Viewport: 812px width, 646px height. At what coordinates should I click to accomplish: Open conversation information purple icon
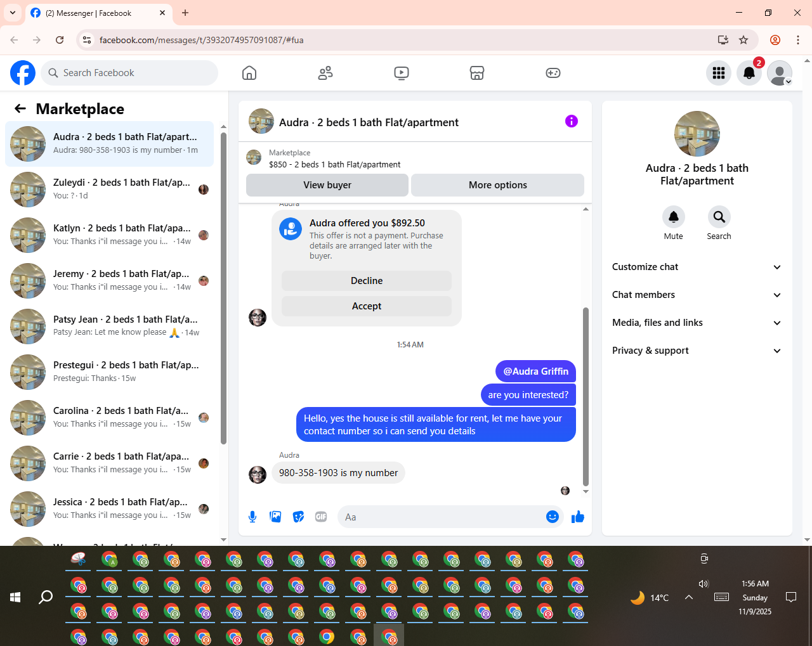[x=572, y=121]
